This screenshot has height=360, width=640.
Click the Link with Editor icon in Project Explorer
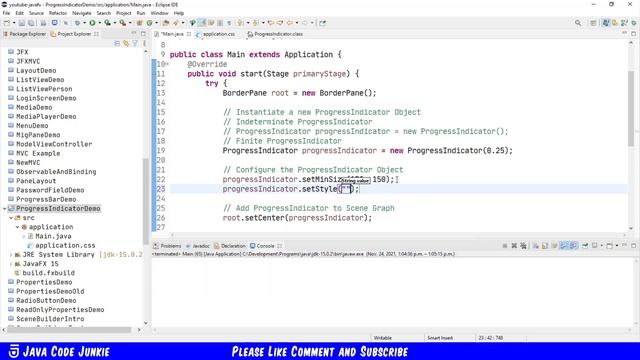(126, 43)
